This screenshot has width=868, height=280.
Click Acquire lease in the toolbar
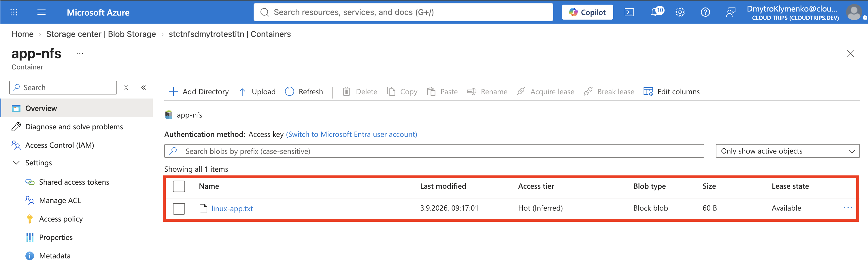tap(546, 92)
